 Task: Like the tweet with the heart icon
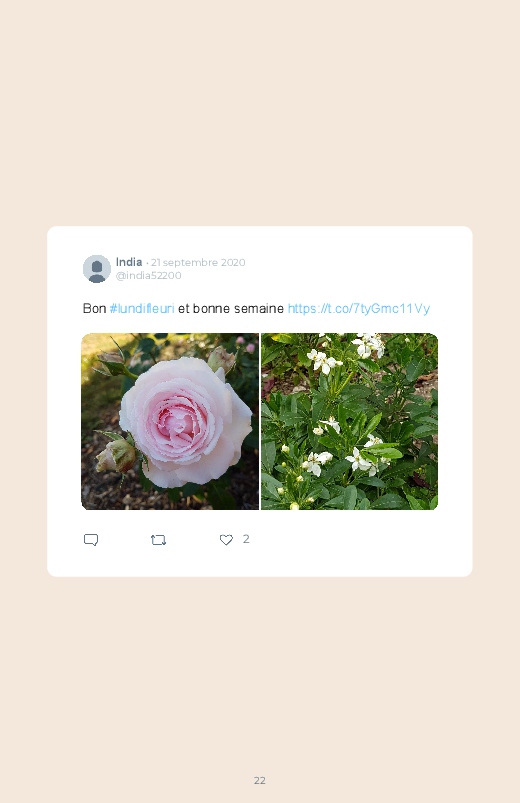(x=226, y=540)
